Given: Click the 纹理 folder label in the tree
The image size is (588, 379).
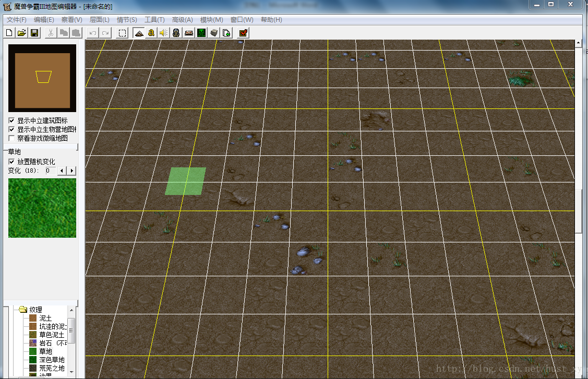Looking at the screenshot, I should pos(35,310).
